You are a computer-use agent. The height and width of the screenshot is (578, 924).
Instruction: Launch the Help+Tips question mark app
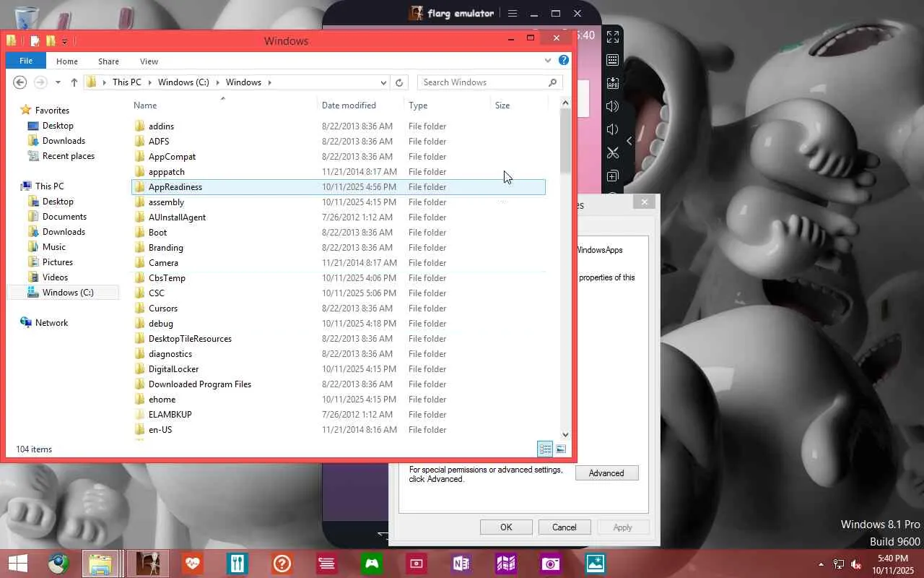[282, 564]
